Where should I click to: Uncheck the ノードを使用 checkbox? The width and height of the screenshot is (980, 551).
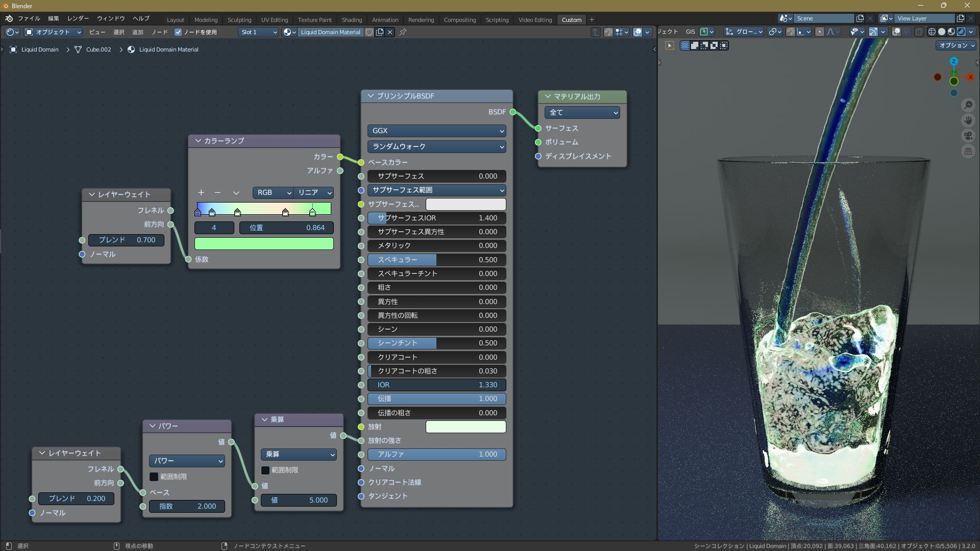pos(178,32)
